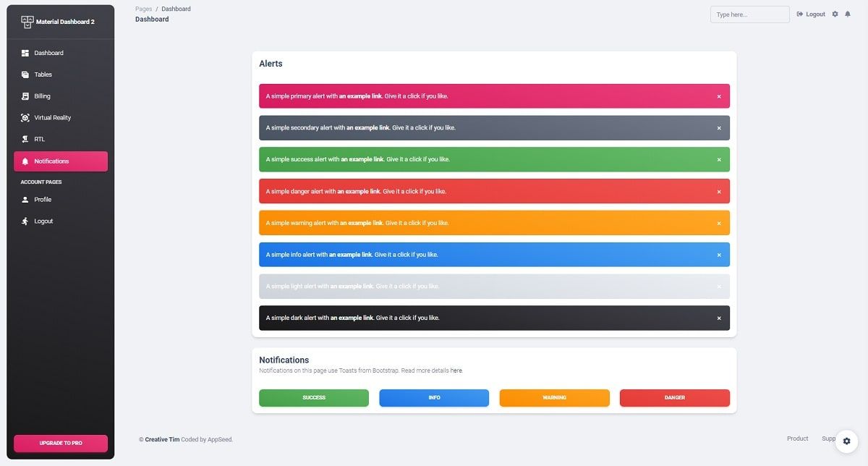Click the notifications bell in the top bar
This screenshot has height=466, width=868.
click(848, 14)
